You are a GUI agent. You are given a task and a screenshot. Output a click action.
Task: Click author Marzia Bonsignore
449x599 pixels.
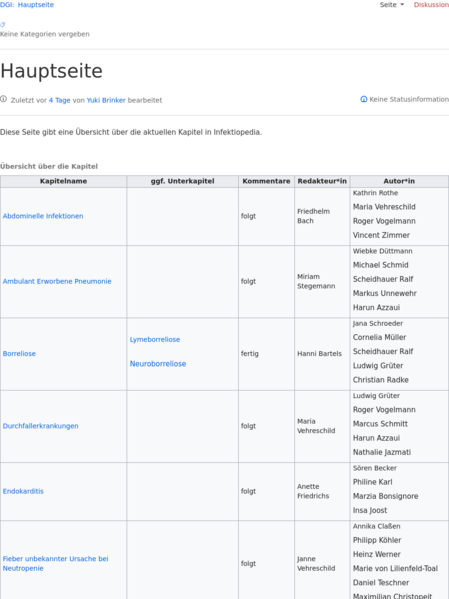[385, 496]
